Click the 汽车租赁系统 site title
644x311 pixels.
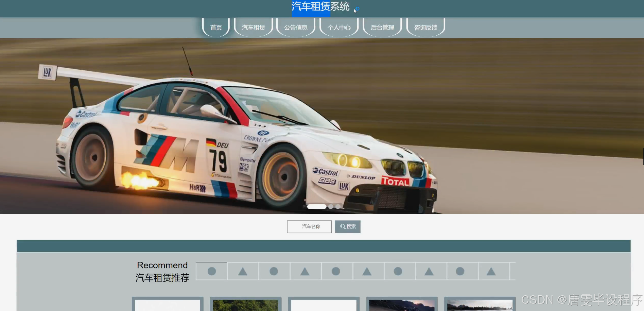pos(320,6)
